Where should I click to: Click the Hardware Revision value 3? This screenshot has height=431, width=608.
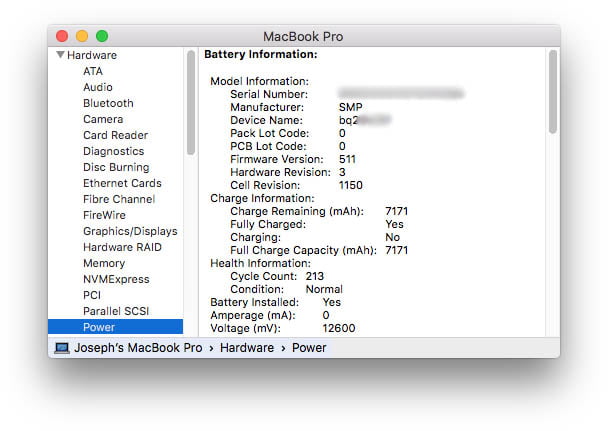point(342,172)
